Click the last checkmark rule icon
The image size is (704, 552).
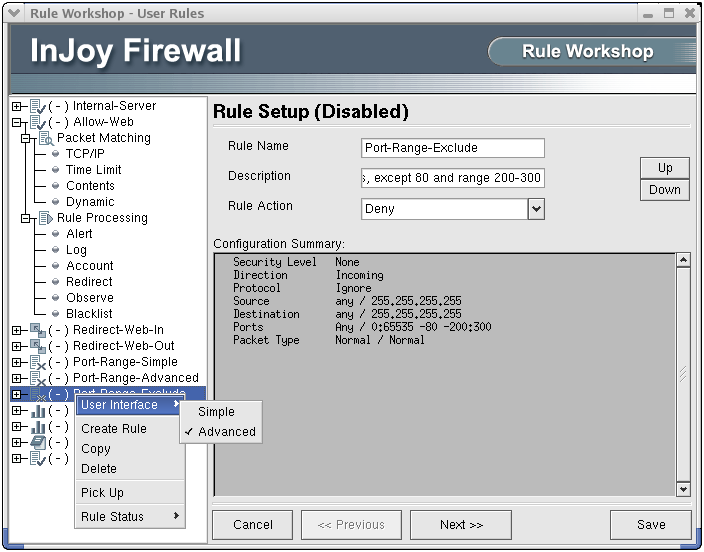tap(38, 459)
